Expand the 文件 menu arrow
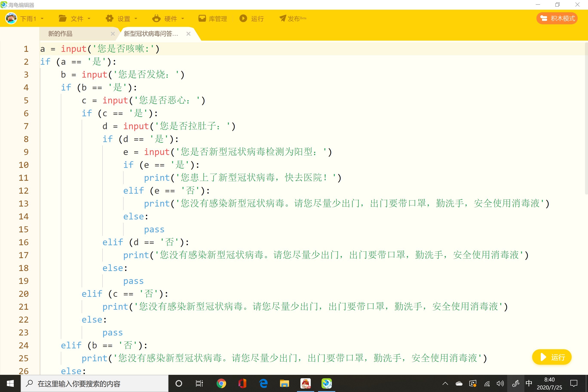The height and width of the screenshot is (392, 588). pyautogui.click(x=89, y=18)
